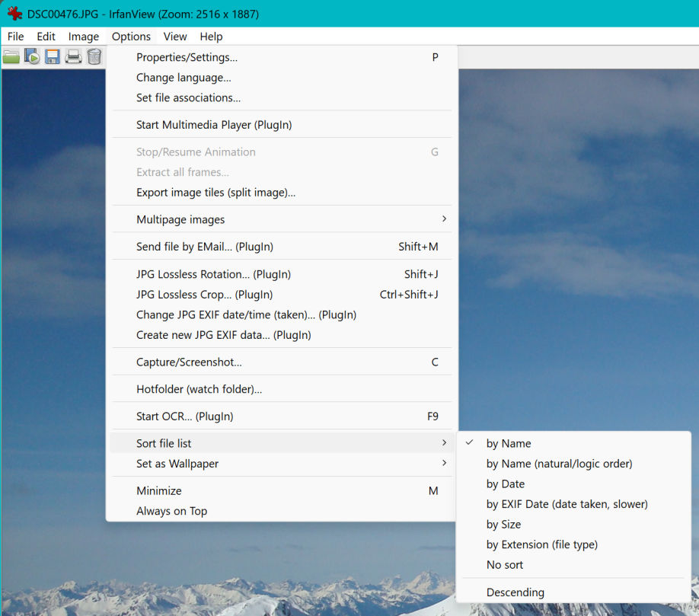Click the Delete trash can icon
This screenshot has width=699, height=616.
[94, 56]
